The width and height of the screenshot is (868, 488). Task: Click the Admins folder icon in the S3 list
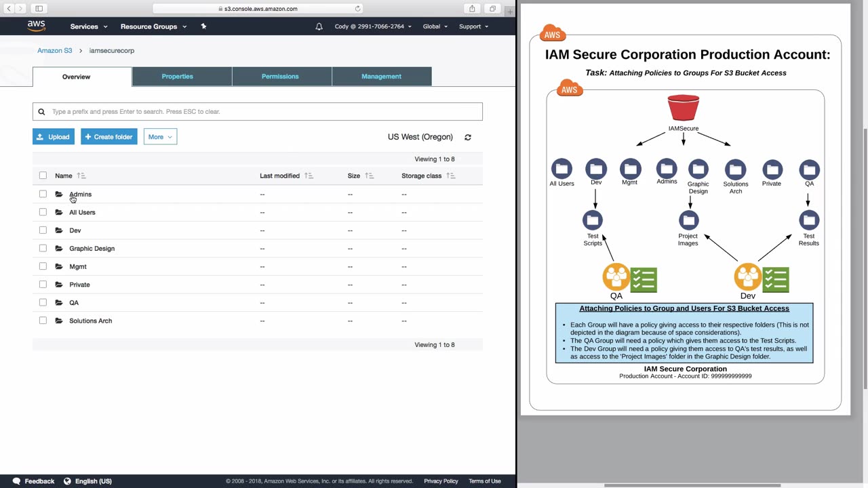(59, 195)
